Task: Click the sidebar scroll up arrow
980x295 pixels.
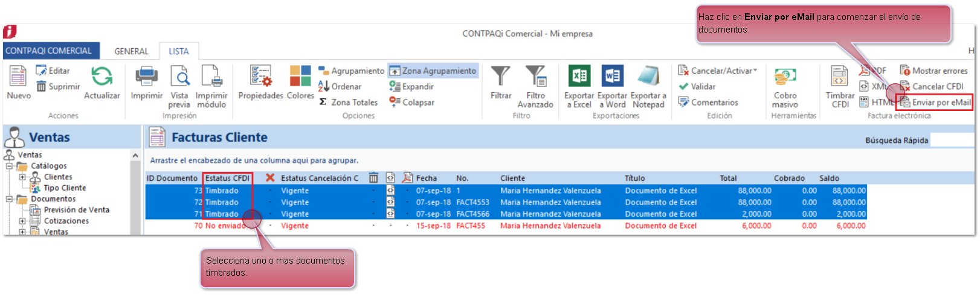Action: pyautogui.click(x=135, y=155)
